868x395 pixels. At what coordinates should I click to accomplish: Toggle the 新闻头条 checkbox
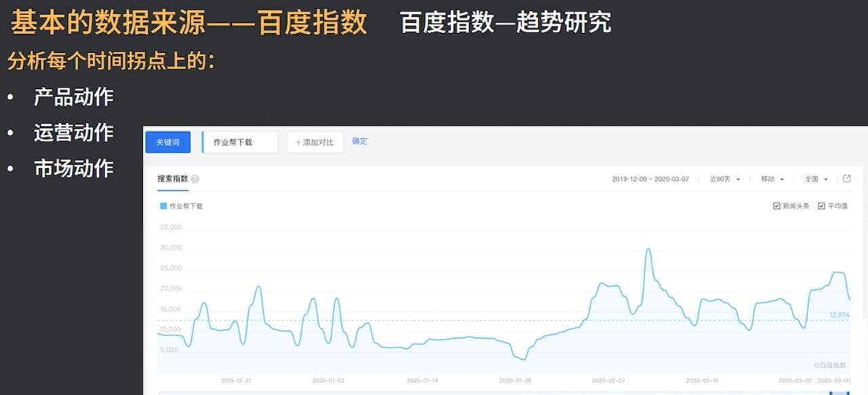[x=777, y=206]
